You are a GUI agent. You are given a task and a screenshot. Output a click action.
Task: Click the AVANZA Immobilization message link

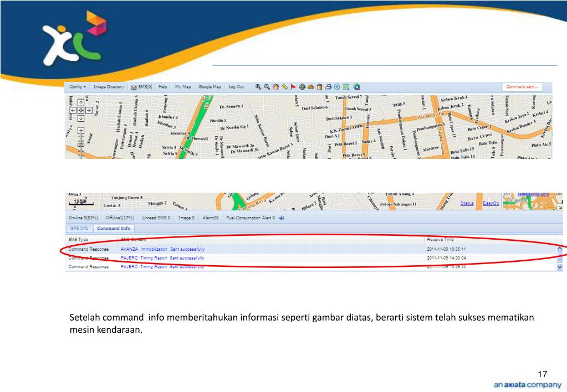[162, 249]
